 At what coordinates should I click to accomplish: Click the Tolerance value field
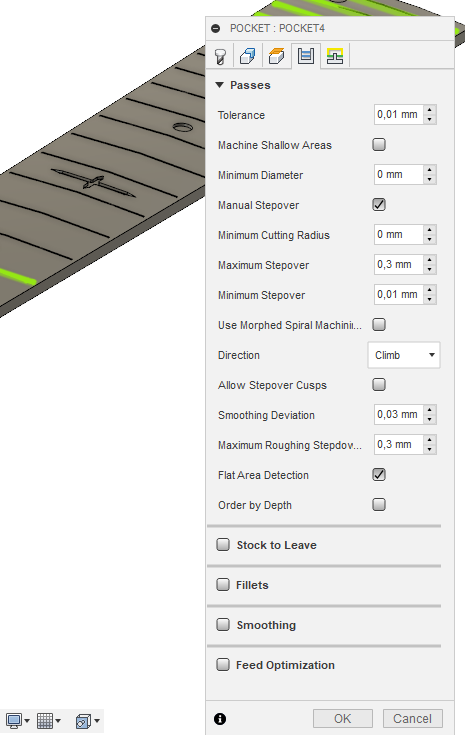pos(398,114)
